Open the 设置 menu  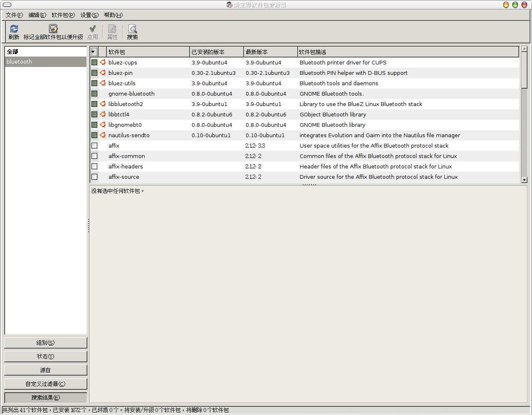(89, 15)
